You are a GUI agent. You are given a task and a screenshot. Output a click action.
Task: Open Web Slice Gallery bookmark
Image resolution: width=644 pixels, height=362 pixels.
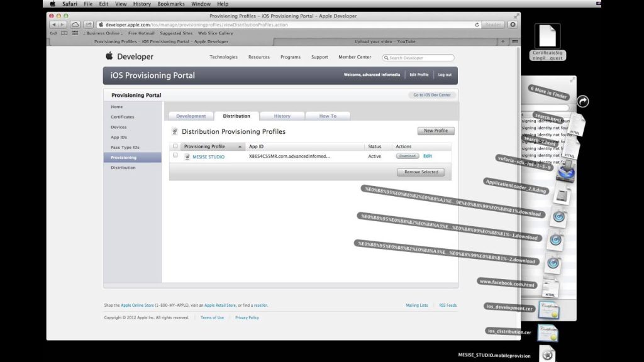tap(216, 33)
